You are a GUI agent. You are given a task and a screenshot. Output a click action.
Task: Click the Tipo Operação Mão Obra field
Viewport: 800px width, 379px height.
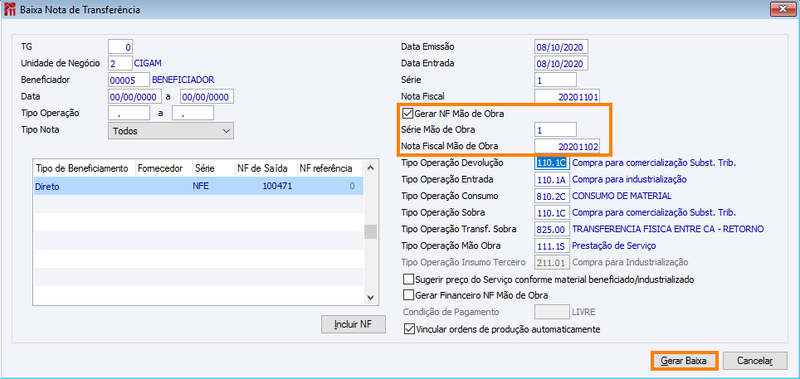click(x=552, y=246)
